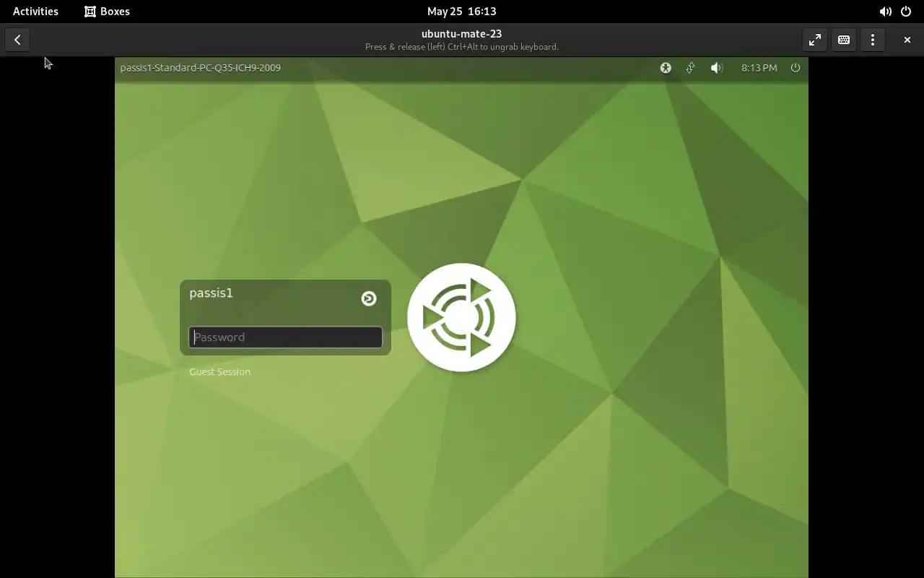Click the ubuntu-mate-23 window title
Screen dimensions: 924x578
tap(461, 33)
